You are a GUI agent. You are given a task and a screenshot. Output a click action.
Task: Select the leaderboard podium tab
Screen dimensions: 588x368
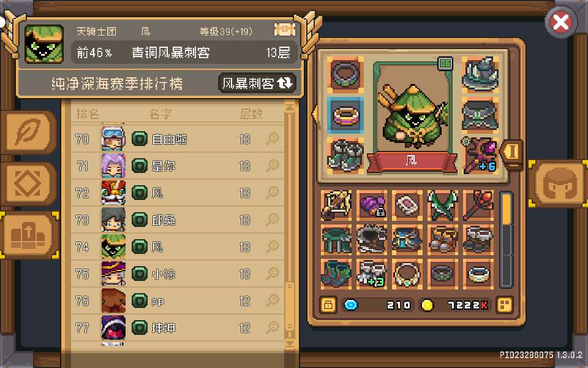pos(29,236)
